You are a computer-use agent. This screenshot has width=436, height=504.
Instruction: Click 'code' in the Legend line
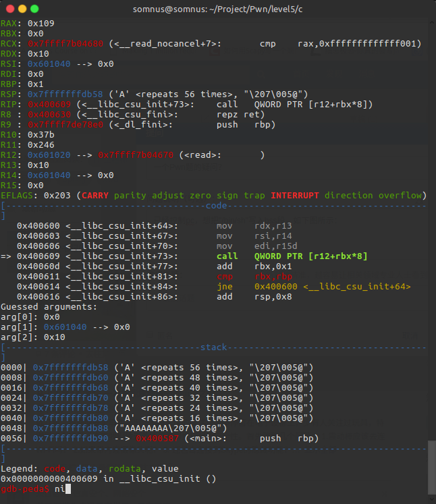point(55,469)
